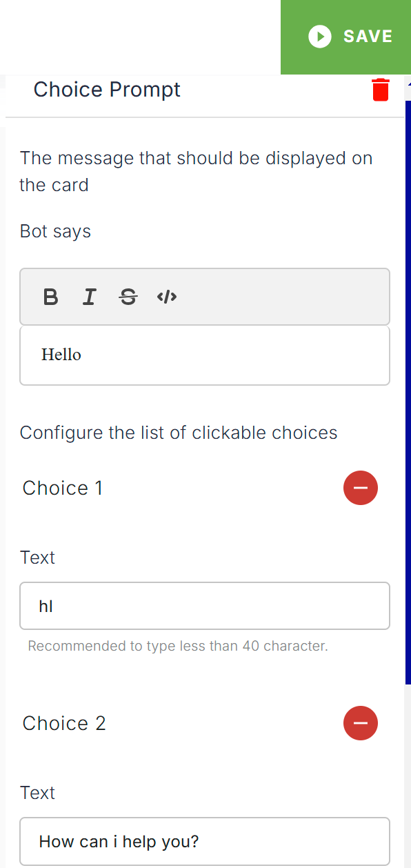Select the Choice 2 heading label

click(x=64, y=723)
